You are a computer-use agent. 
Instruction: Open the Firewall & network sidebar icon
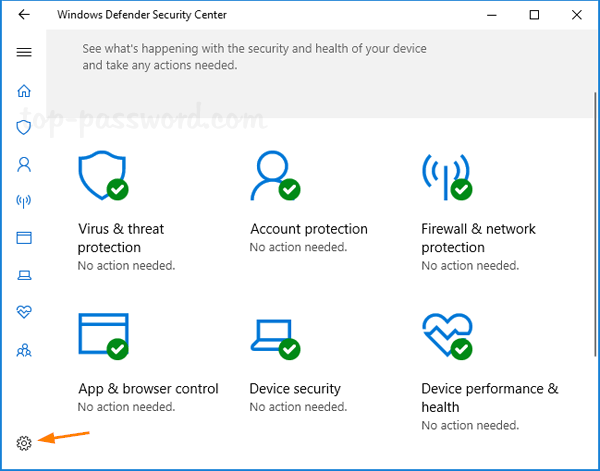pos(24,201)
